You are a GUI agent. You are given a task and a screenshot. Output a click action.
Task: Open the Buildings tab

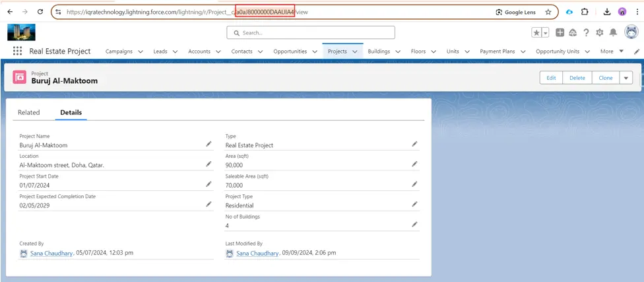[x=379, y=52]
